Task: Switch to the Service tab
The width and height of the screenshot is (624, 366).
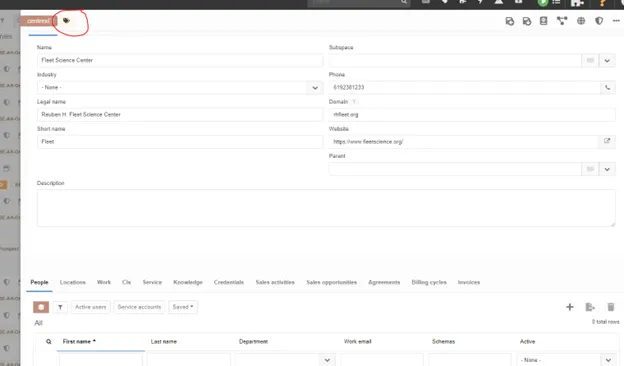Action: click(152, 282)
